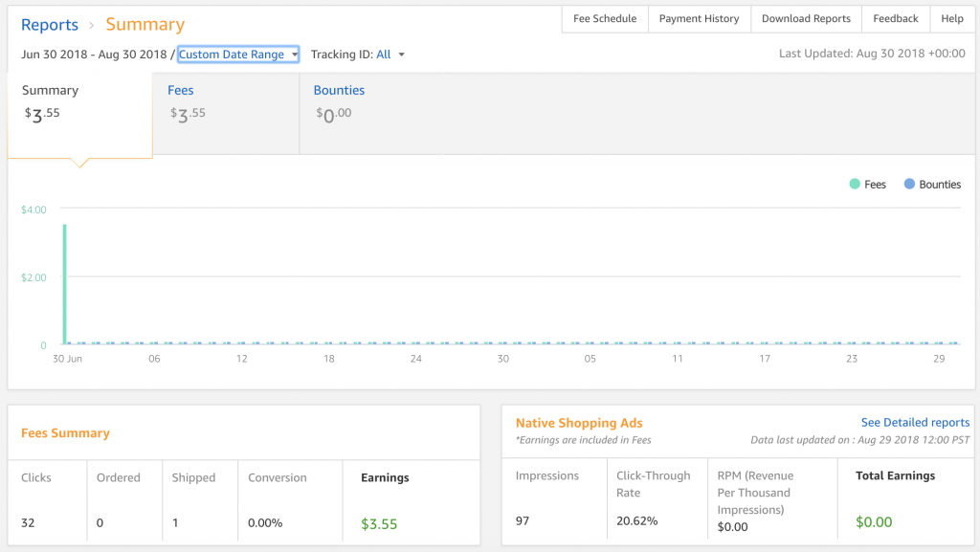Expand the Tracking ID All dropdown
Screen dimensions: 980x552
[x=390, y=55]
